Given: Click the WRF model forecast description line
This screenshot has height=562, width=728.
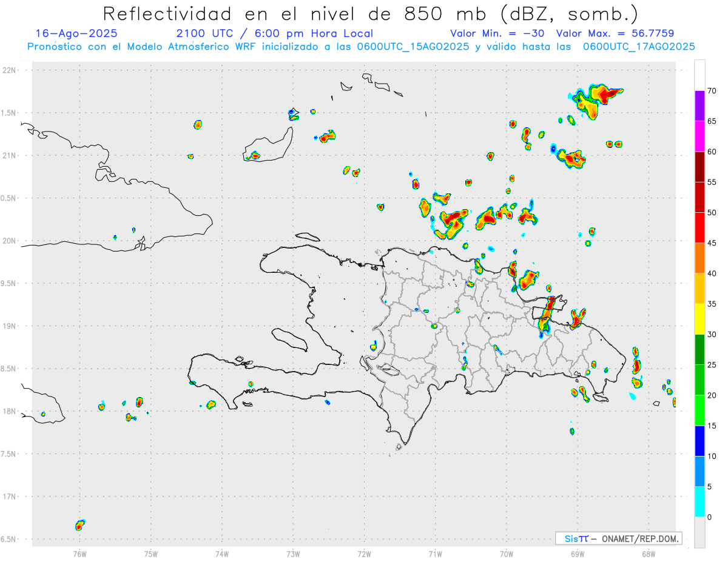Looking at the screenshot, I should (x=361, y=46).
